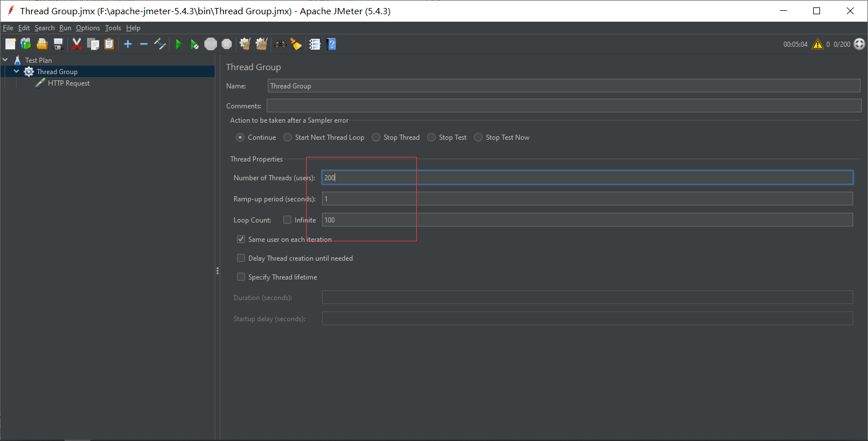The image size is (868, 441).
Task: Click the Startup delay (seconds) field
Action: (588, 318)
